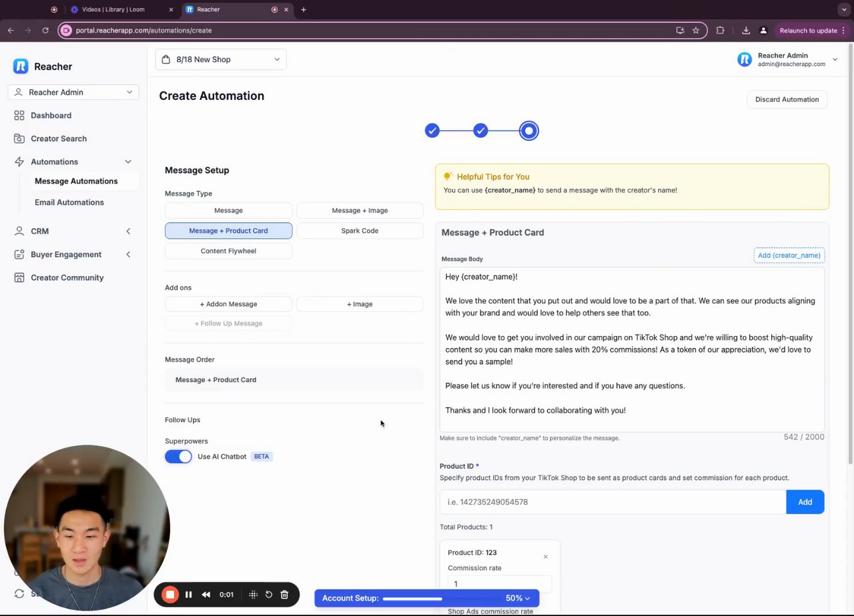Open the CRM section
This screenshot has width=854, height=616.
click(39, 231)
